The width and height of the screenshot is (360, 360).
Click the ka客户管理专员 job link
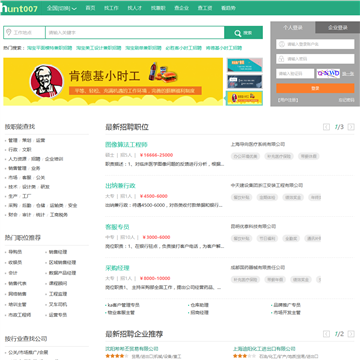(x=123, y=305)
